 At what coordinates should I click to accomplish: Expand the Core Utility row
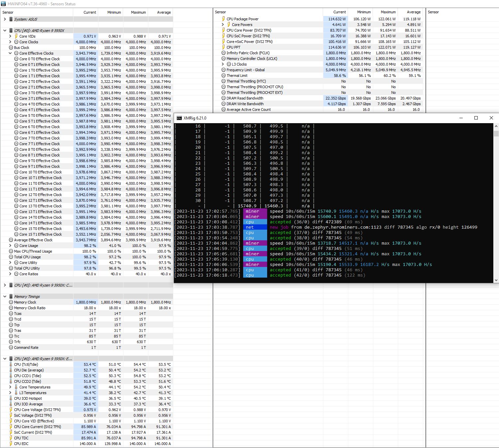click(10, 263)
